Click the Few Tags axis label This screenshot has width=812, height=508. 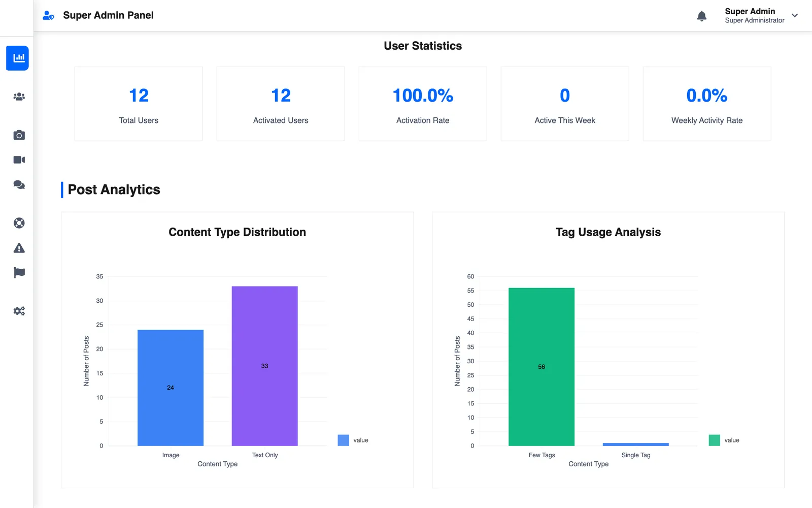tap(542, 455)
